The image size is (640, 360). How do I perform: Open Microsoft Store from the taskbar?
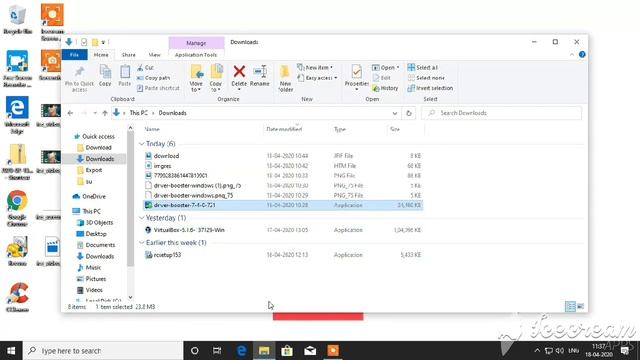(287, 351)
